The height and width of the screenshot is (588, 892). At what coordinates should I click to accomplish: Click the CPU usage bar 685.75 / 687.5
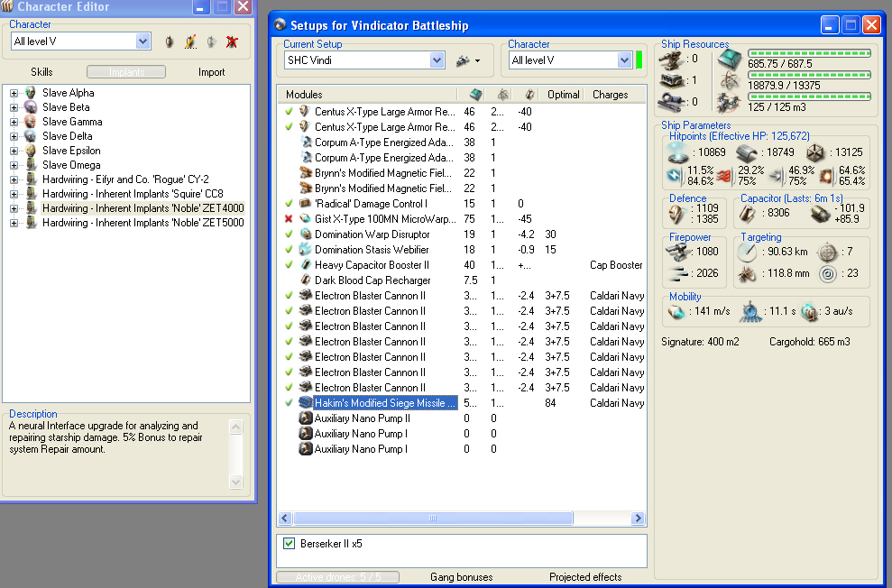(809, 53)
